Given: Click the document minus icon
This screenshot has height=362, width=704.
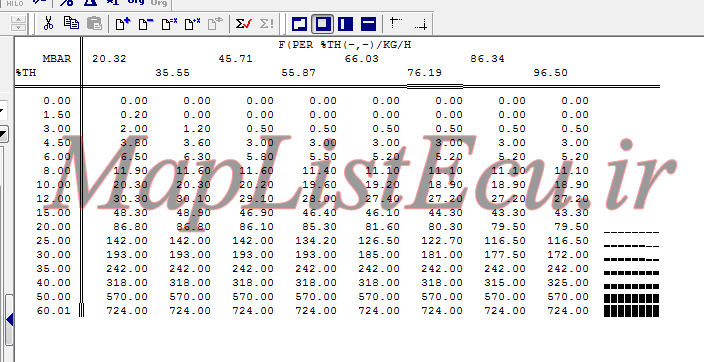Looking at the screenshot, I should pos(145,23).
